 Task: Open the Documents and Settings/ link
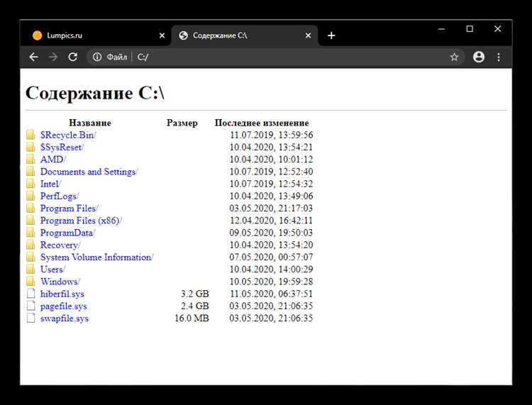(x=89, y=172)
